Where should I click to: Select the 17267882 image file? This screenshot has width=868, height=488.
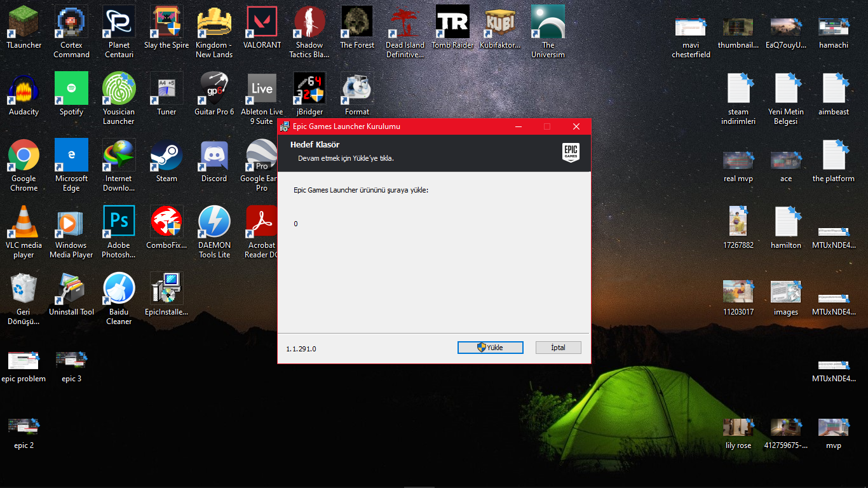pyautogui.click(x=738, y=227)
